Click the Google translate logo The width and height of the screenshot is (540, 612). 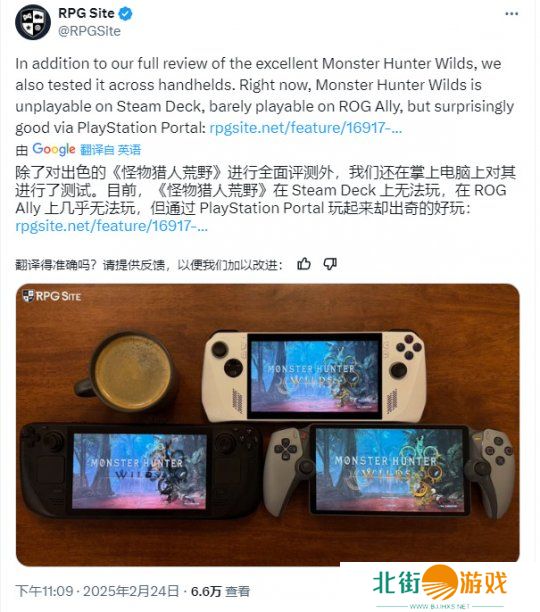(53, 149)
